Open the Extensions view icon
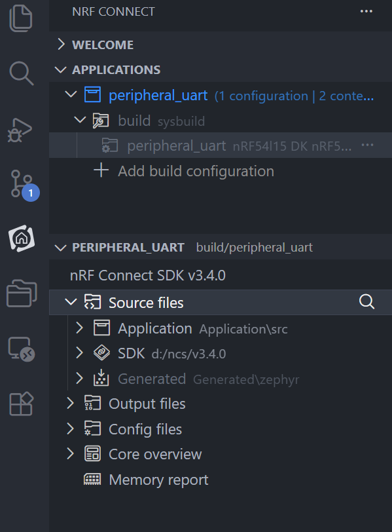Screen dimensions: 392x532 pyautogui.click(x=21, y=404)
